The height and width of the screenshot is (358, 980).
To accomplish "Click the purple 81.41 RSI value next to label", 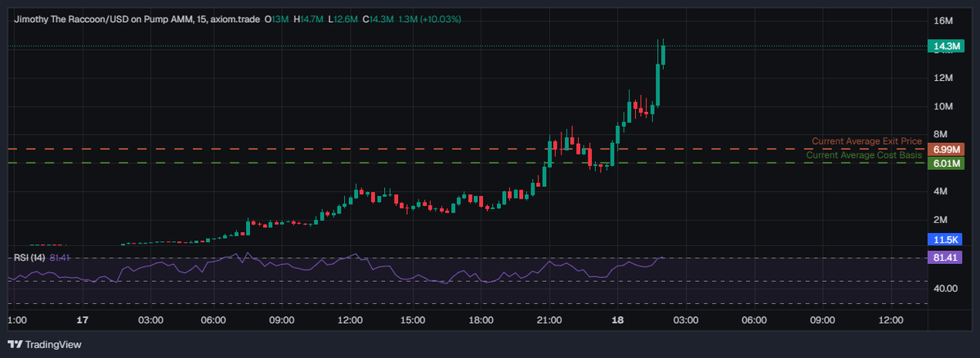I will (x=59, y=257).
